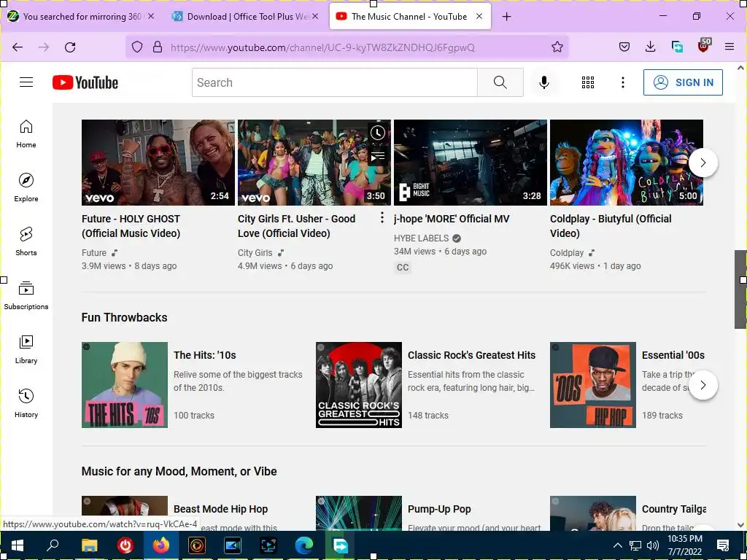747x560 pixels.
Task: Play j-hope MORE video thumbnail
Action: 471,163
